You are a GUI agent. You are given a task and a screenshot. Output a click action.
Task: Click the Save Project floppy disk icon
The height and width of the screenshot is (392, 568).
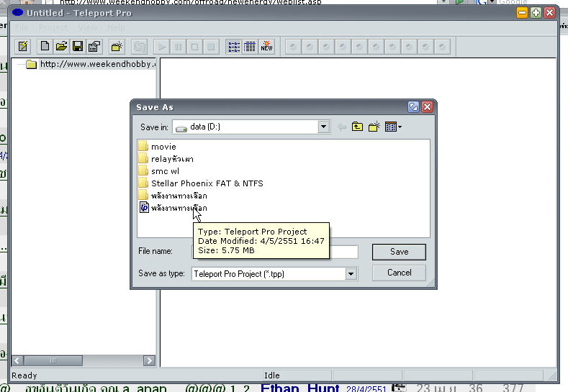[77, 47]
